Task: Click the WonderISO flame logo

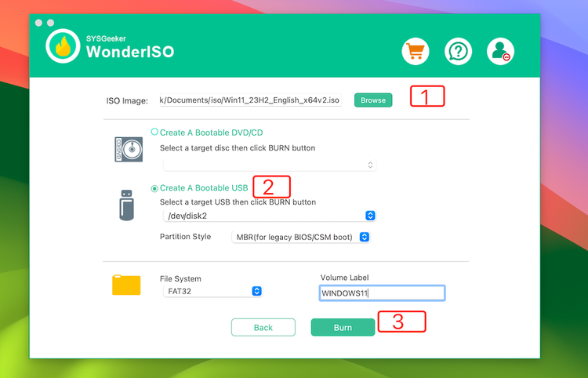Action: pyautogui.click(x=63, y=45)
